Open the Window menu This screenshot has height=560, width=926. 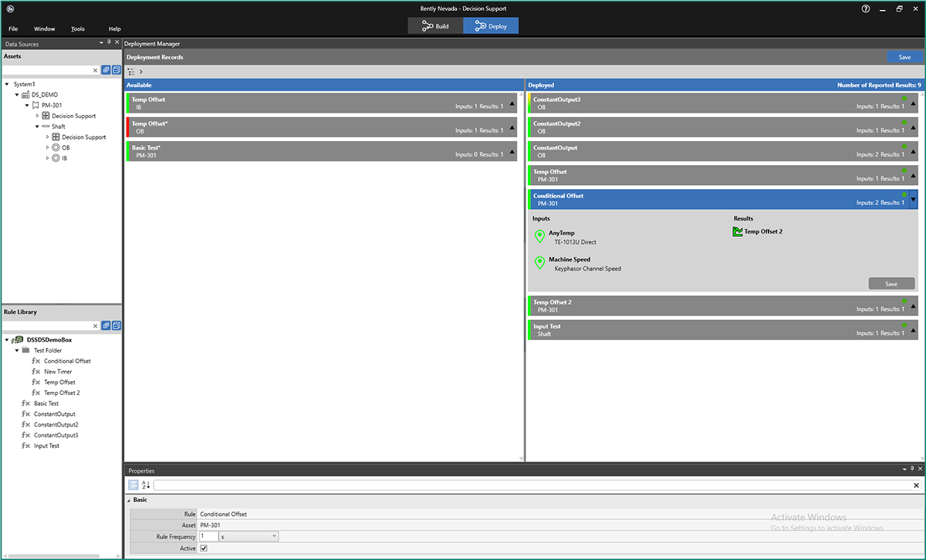point(45,29)
